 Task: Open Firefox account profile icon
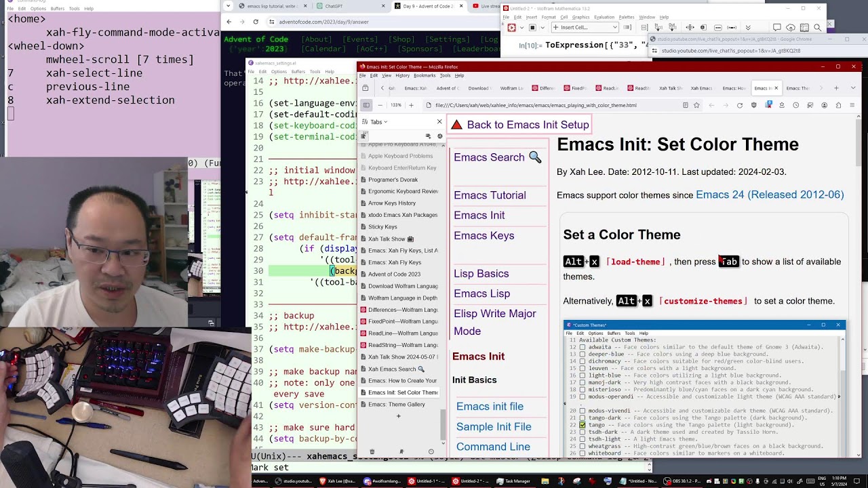[824, 105]
